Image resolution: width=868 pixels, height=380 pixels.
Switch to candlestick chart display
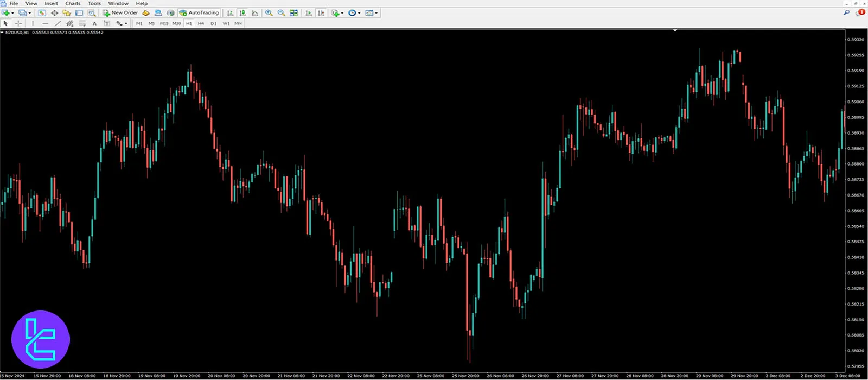click(x=242, y=13)
